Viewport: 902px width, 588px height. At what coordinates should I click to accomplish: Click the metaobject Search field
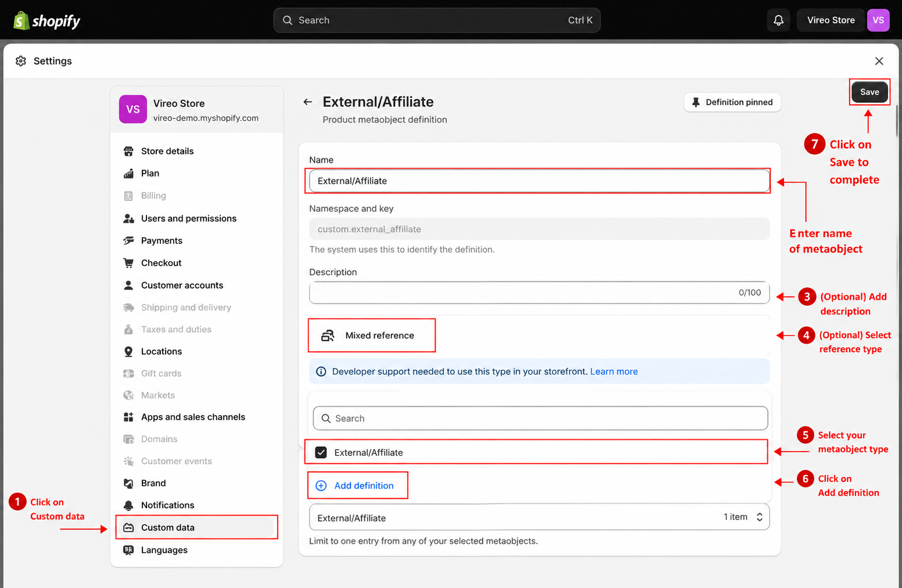coord(540,419)
